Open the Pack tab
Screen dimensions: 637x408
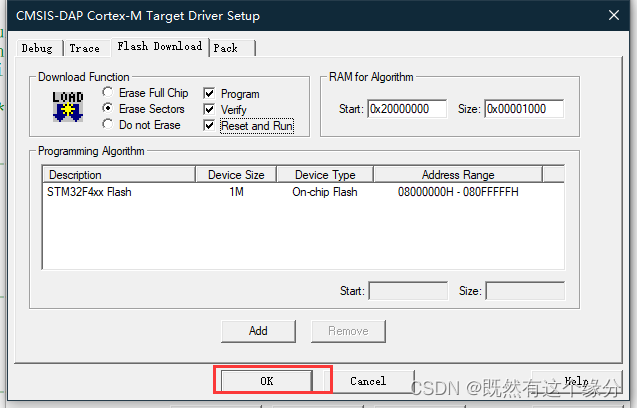tap(233, 48)
